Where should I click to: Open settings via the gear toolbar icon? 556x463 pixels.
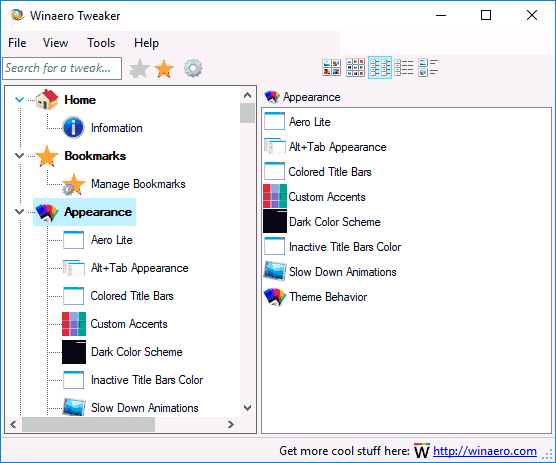(x=193, y=68)
